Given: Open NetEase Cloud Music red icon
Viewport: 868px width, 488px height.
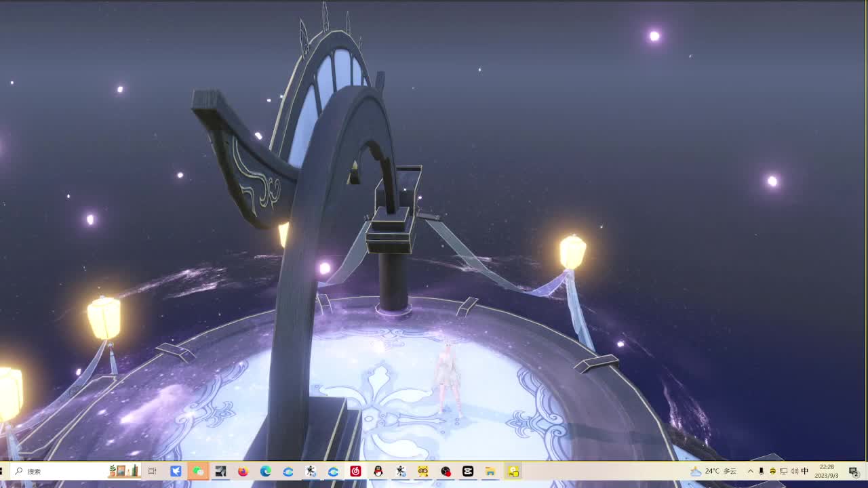Looking at the screenshot, I should [355, 471].
